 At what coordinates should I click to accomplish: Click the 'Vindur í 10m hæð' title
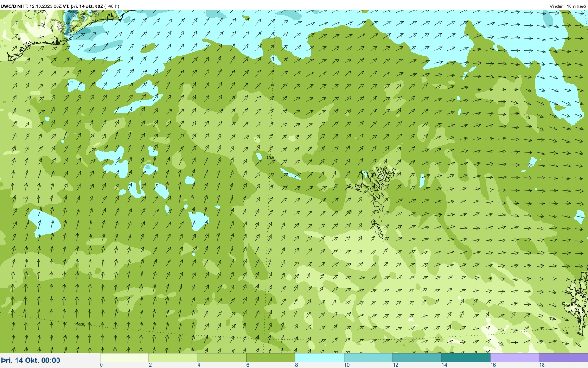pos(567,6)
